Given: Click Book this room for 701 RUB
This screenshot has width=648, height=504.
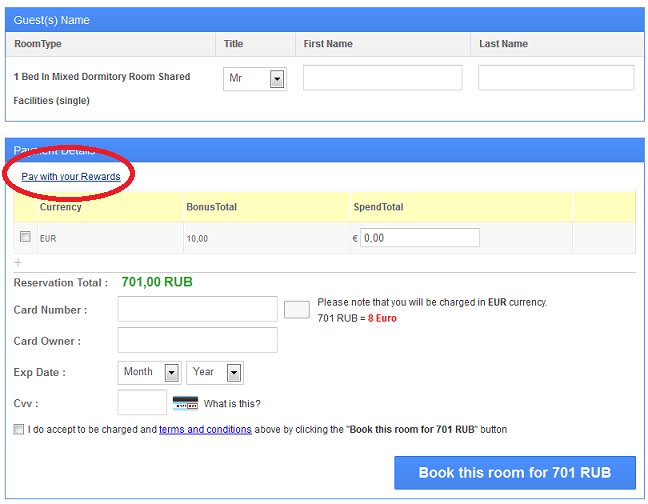Looking at the screenshot, I should (515, 473).
